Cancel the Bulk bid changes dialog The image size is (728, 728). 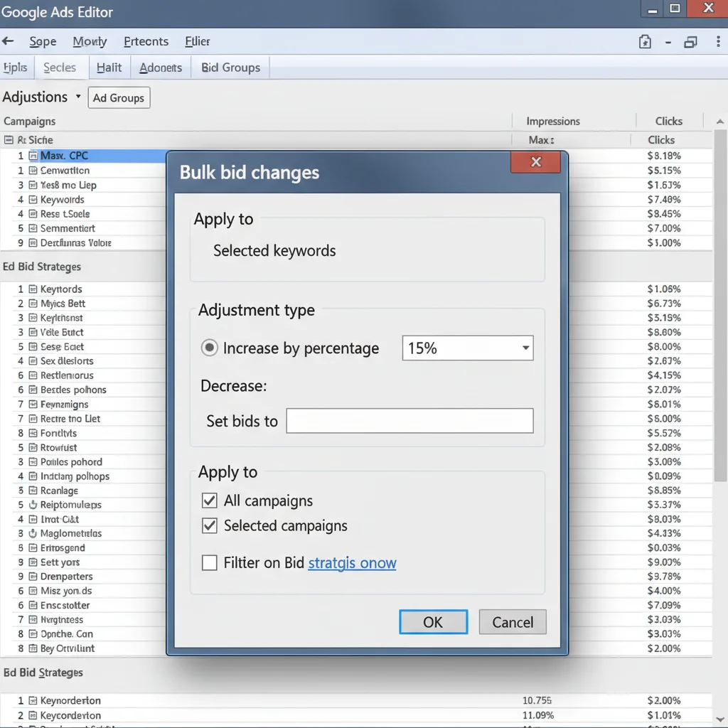[513, 622]
